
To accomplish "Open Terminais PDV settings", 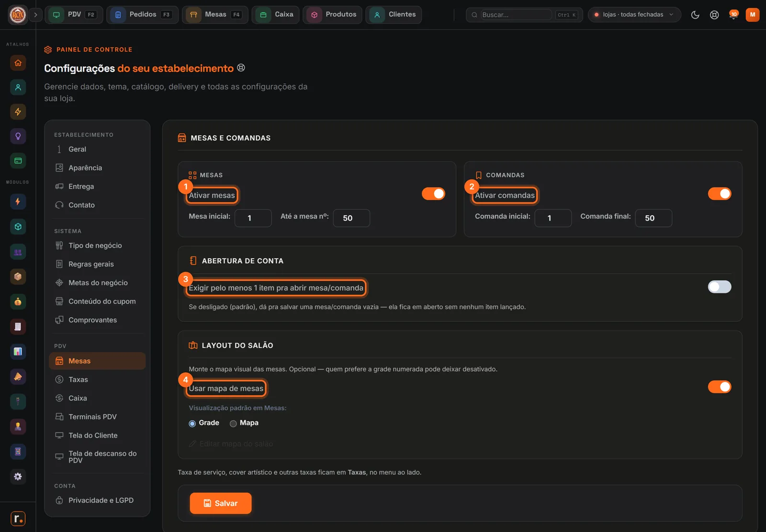I will pyautogui.click(x=97, y=417).
